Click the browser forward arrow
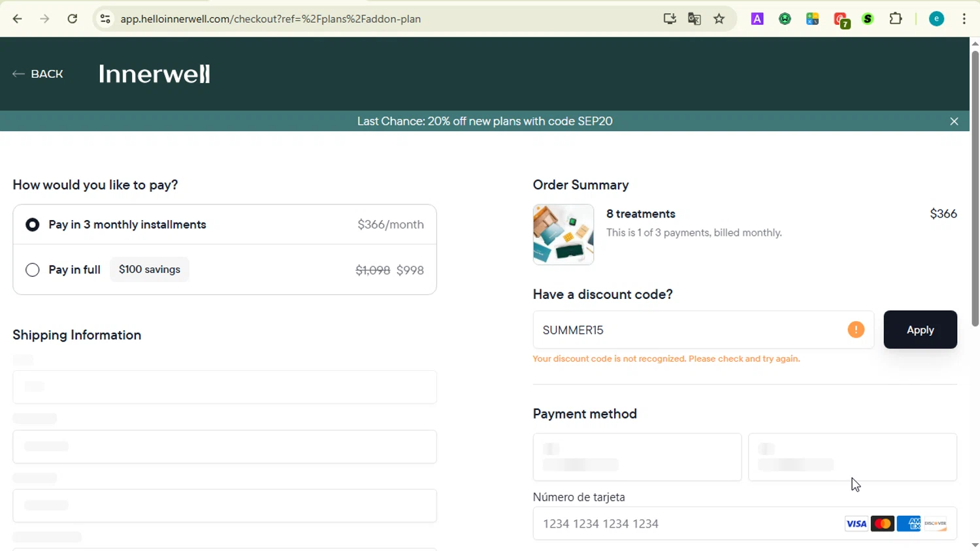 click(x=44, y=19)
